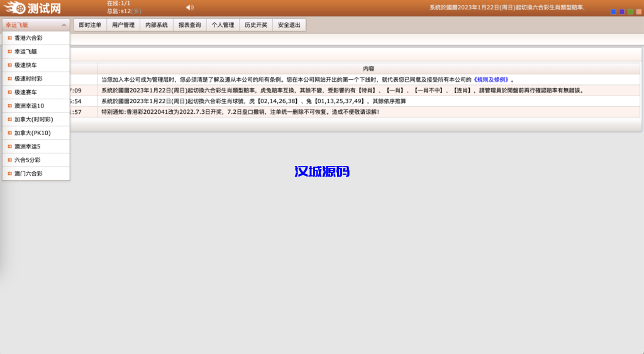Click 安全退出 to log out
Image resolution: width=644 pixels, height=354 pixels.
pos(289,25)
